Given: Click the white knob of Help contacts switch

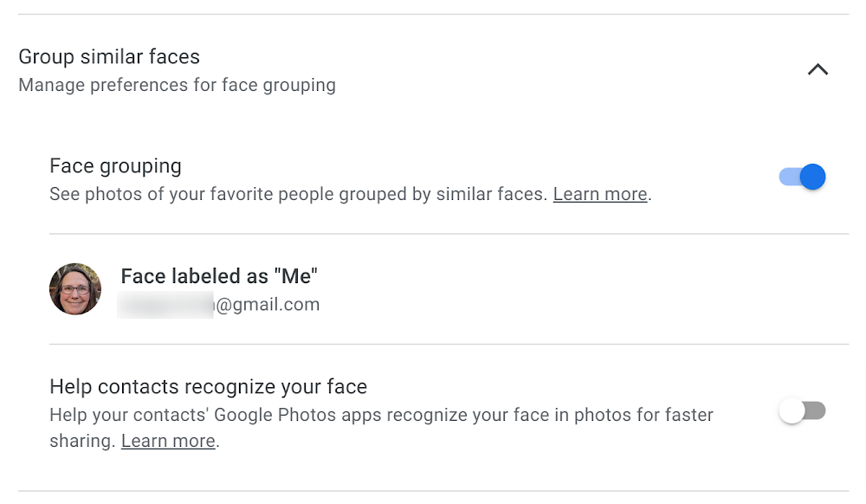Looking at the screenshot, I should click(792, 410).
